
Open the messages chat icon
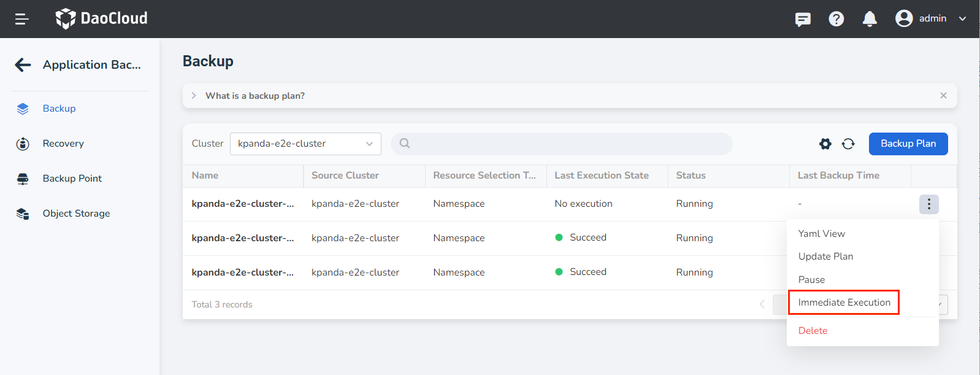(x=802, y=19)
